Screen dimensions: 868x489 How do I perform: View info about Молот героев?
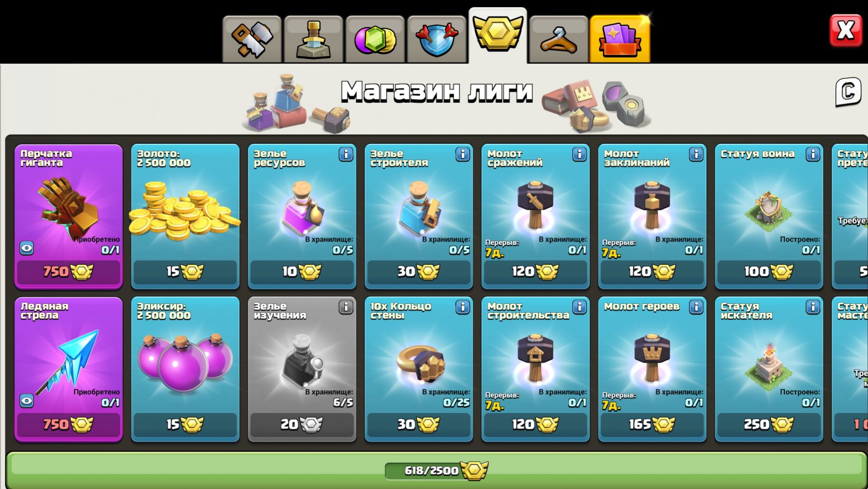(x=696, y=307)
